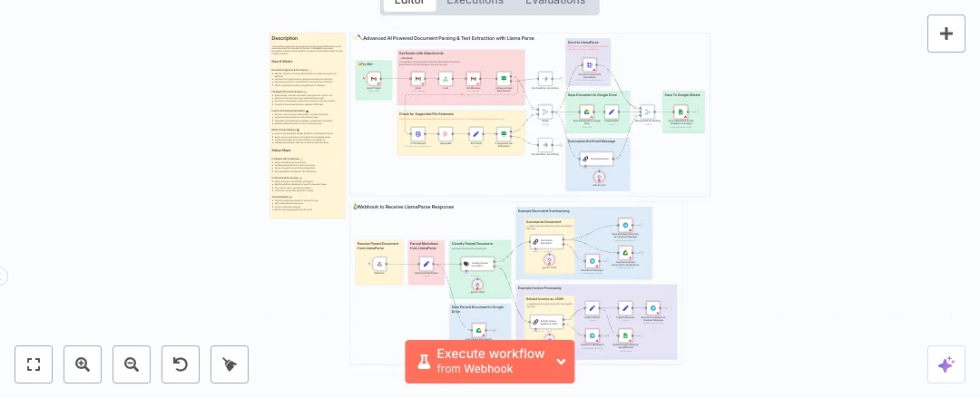The height and width of the screenshot is (398, 980).
Task: Open the Webhook trigger node
Action: 379,264
